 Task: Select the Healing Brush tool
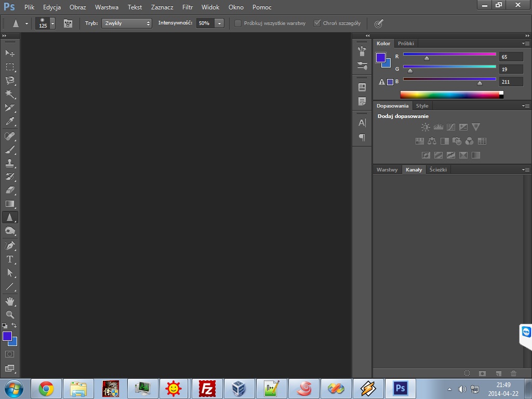pos(10,136)
